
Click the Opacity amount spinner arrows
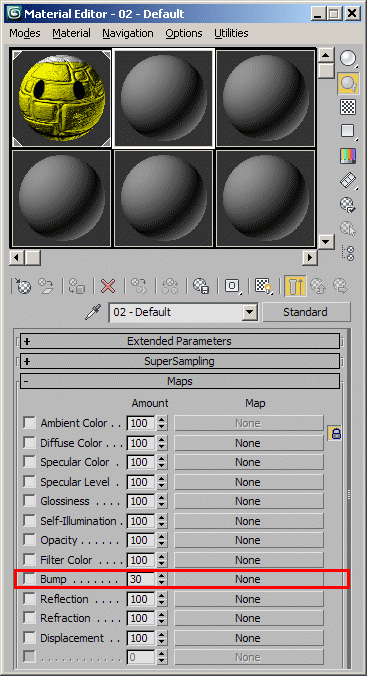[x=162, y=540]
